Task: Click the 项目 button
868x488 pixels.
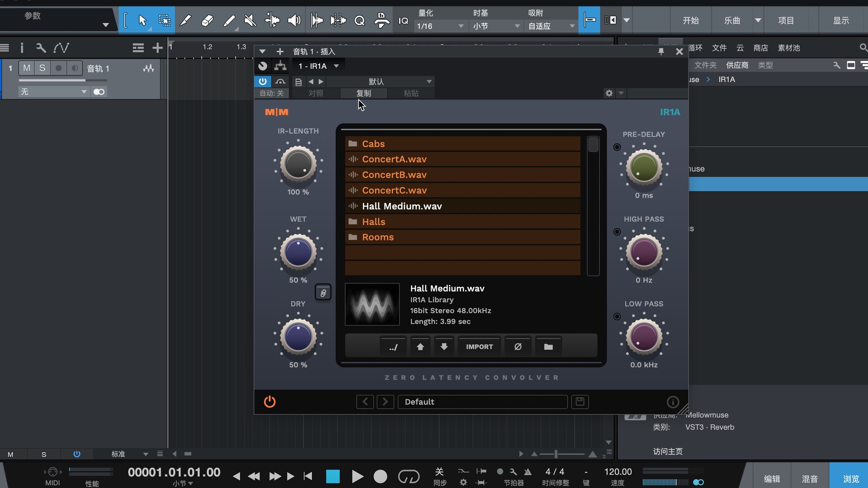Action: click(786, 20)
